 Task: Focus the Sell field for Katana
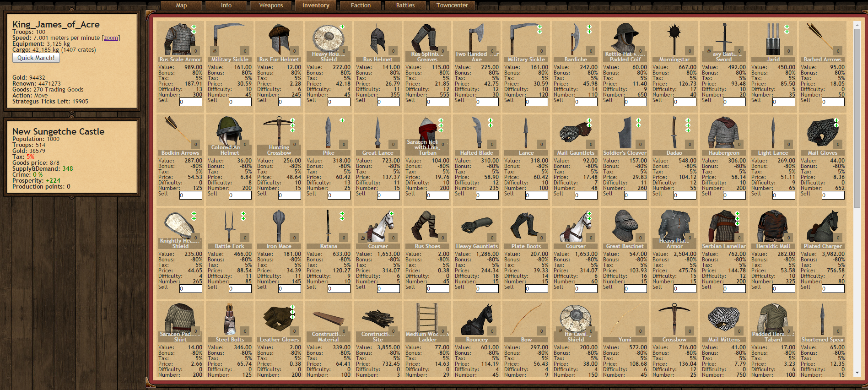coord(339,288)
